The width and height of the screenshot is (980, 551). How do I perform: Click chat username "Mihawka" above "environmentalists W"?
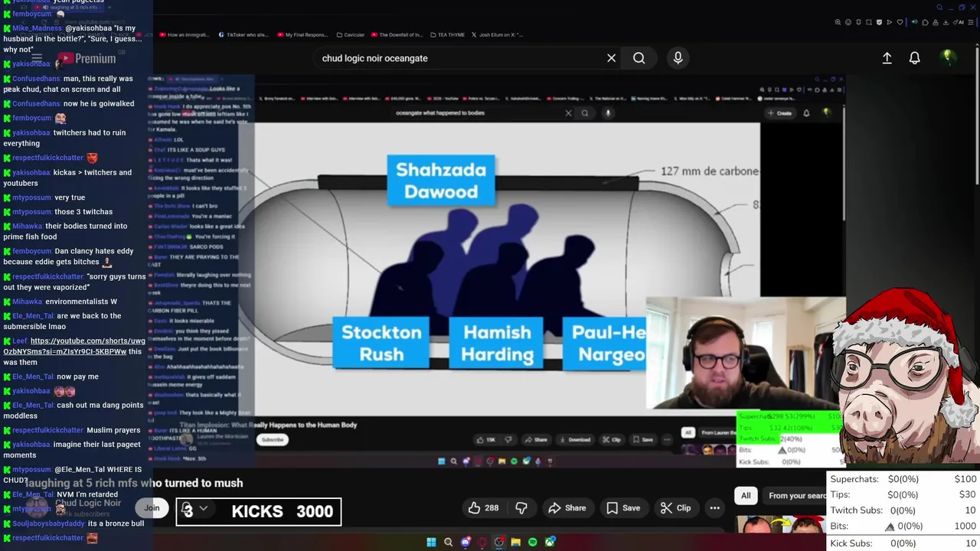[28, 302]
